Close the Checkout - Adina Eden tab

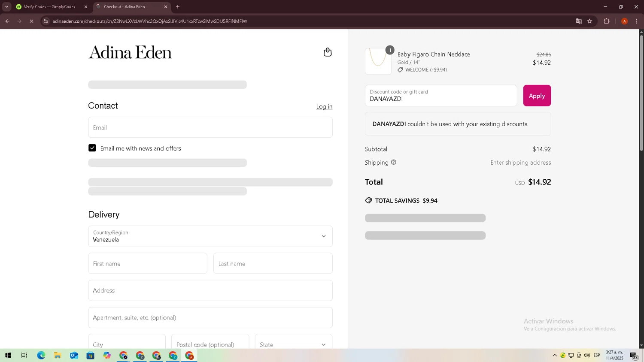[x=166, y=7]
